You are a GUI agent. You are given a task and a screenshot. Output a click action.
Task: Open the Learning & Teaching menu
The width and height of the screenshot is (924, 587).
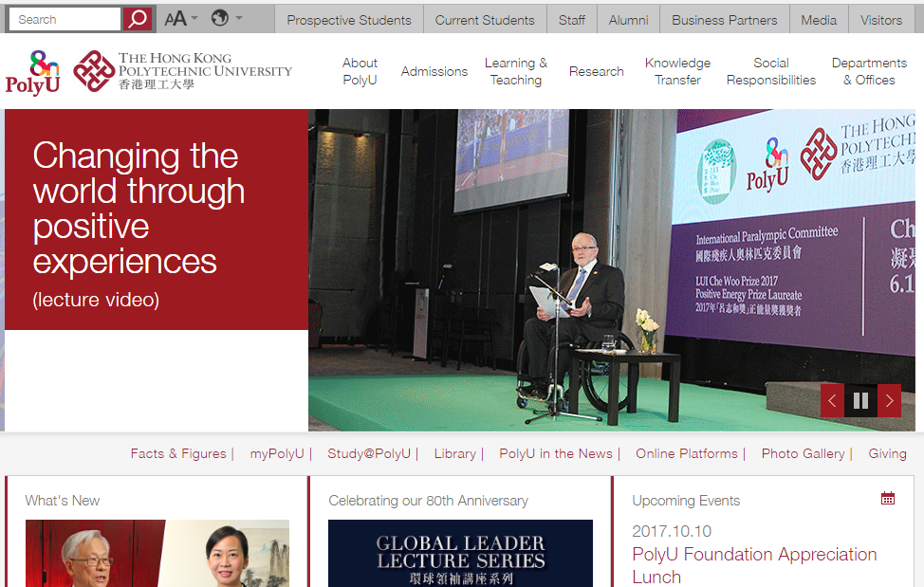516,71
